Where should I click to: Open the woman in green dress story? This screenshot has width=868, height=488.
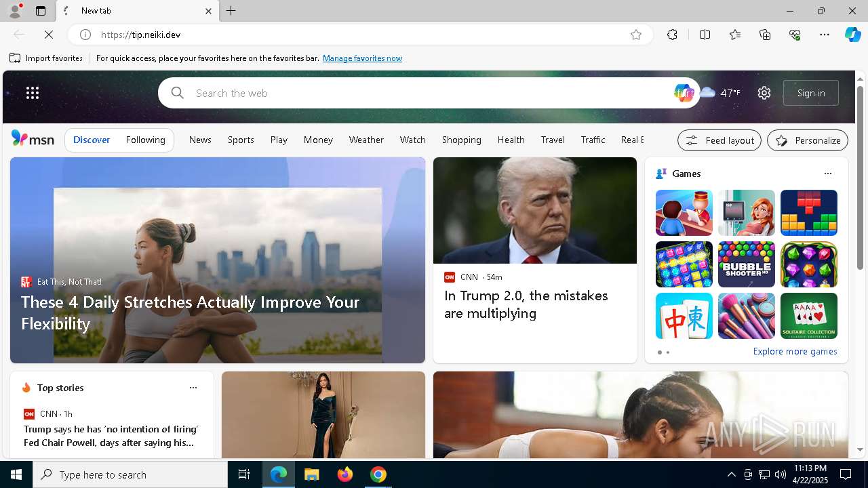tap(323, 415)
